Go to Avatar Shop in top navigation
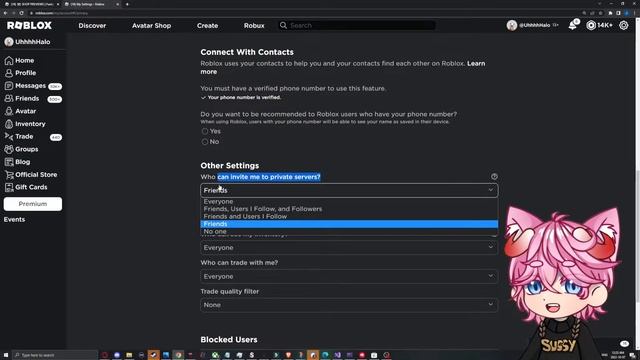 coord(151,25)
